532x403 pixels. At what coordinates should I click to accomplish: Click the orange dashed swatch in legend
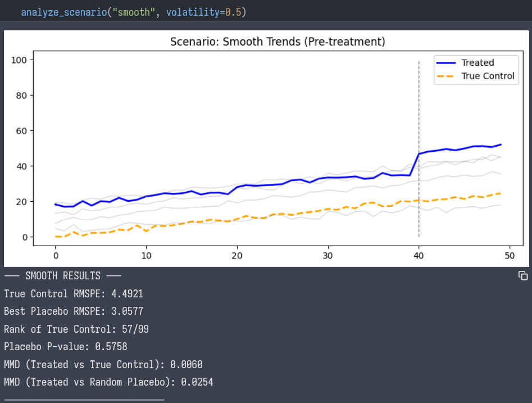click(x=446, y=76)
